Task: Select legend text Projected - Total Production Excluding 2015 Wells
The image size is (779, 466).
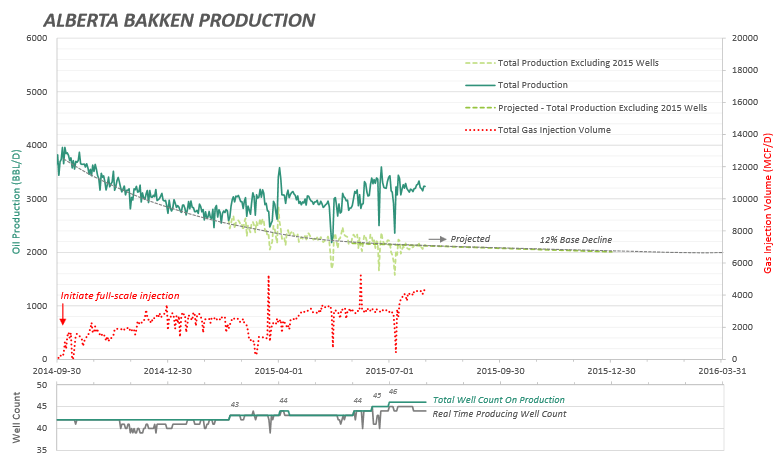Action: (602, 107)
